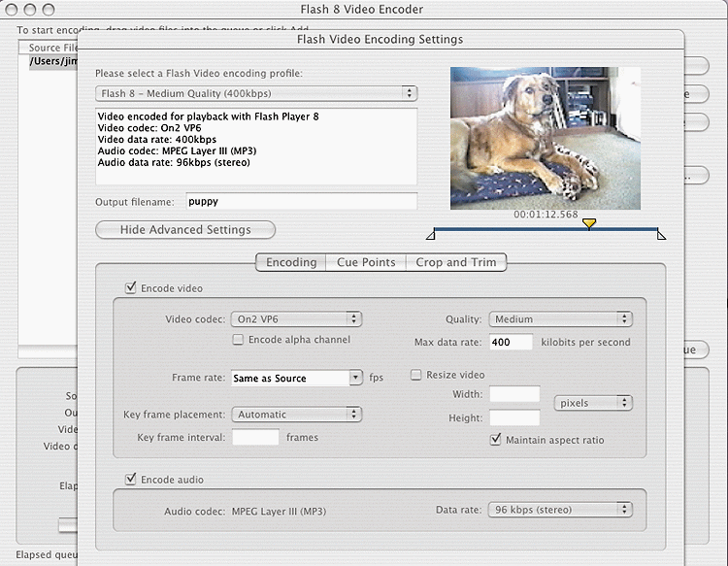Click the Source File column header in encoder window

pos(49,48)
